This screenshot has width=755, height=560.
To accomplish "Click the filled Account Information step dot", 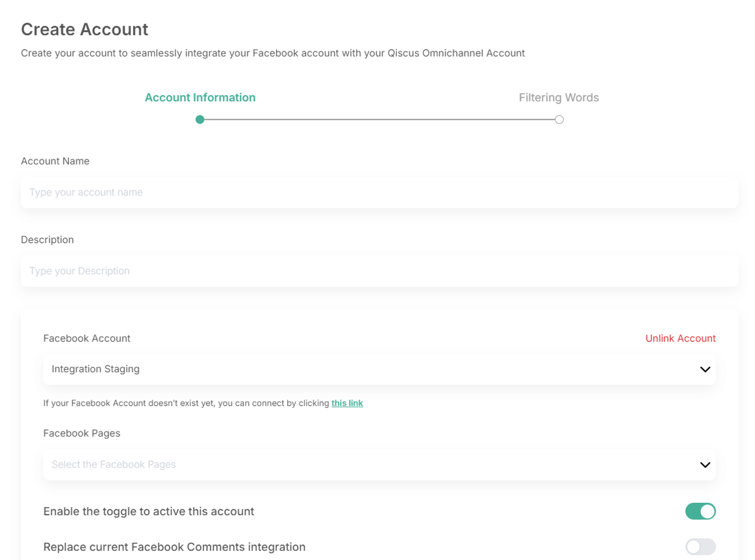I will click(x=200, y=119).
